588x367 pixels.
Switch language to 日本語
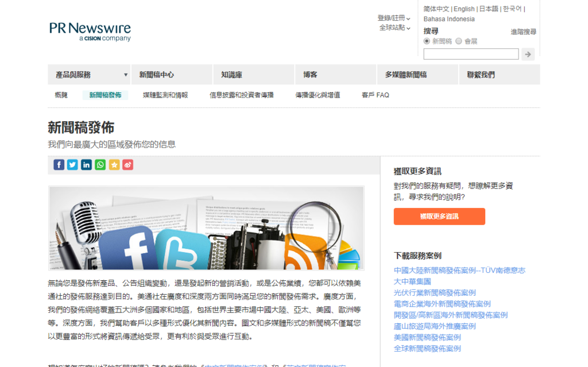[x=489, y=9]
